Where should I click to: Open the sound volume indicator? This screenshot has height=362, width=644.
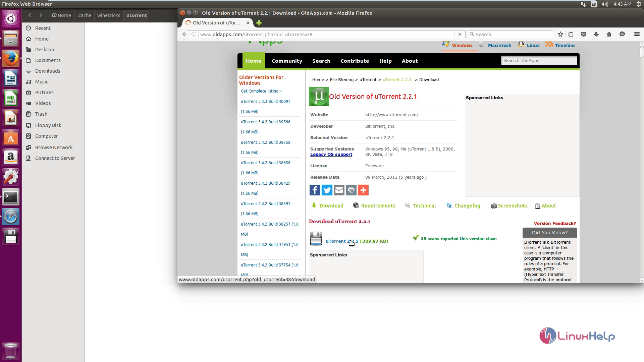tap(605, 4)
